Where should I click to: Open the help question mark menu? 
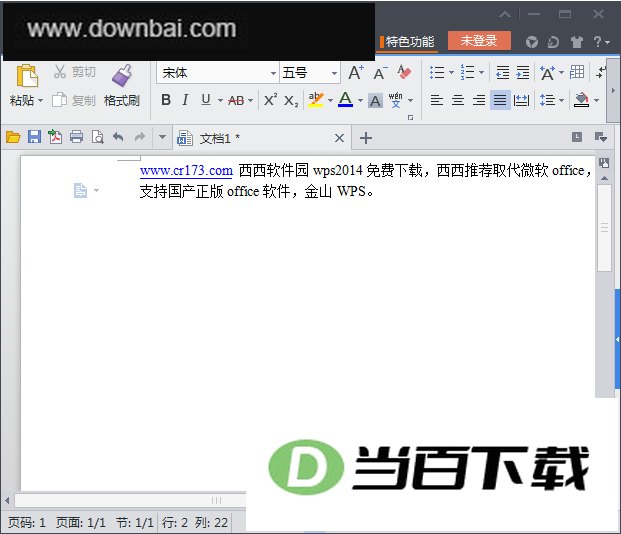click(601, 42)
